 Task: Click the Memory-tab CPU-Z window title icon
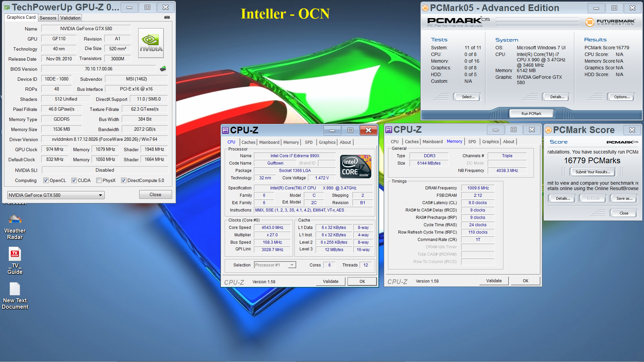(x=389, y=129)
